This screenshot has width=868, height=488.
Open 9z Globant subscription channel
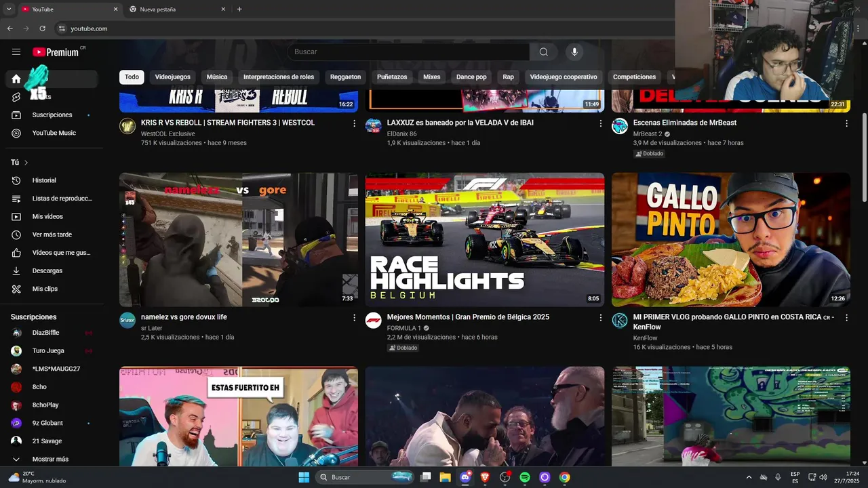(52, 423)
